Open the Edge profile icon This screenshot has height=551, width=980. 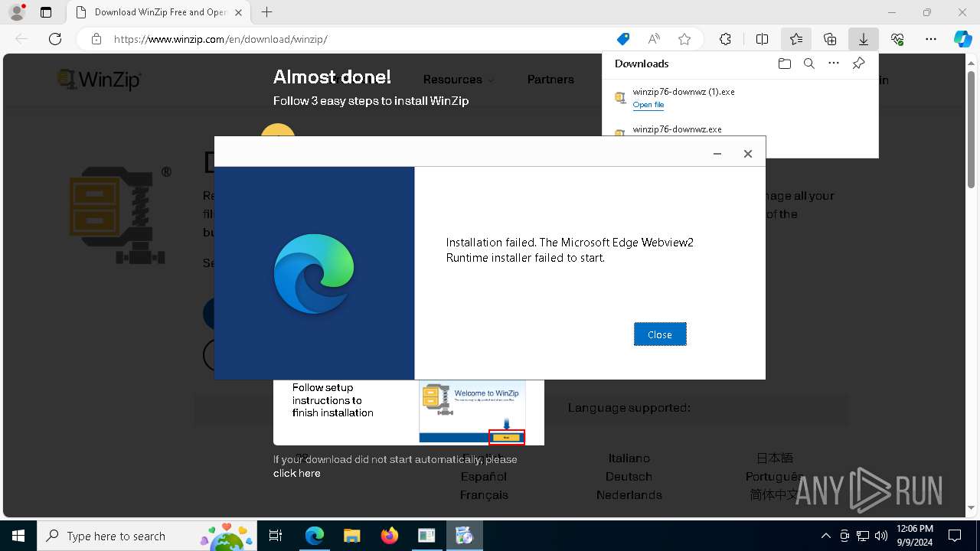click(x=17, y=12)
